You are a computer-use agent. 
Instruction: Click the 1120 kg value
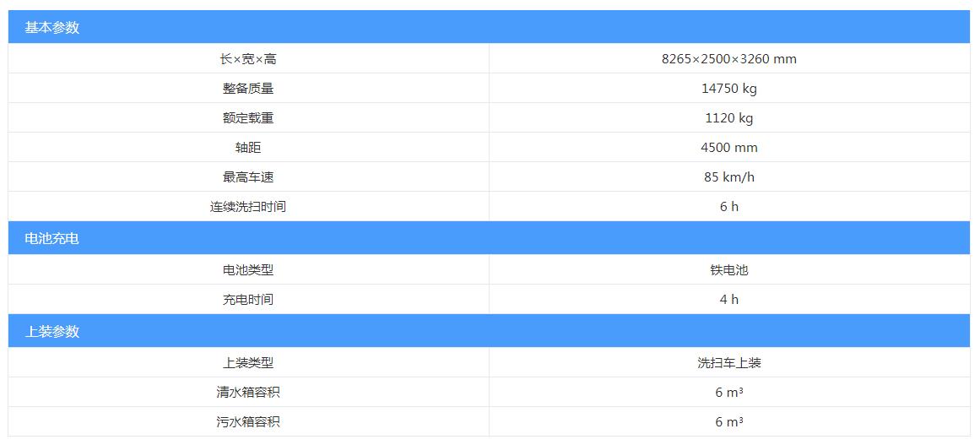(729, 118)
